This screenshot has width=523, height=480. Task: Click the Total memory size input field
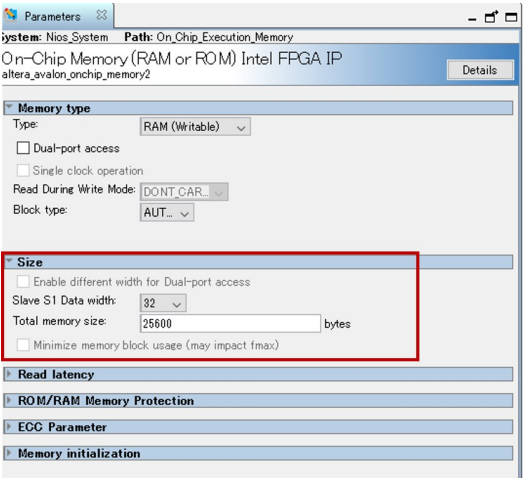click(230, 324)
